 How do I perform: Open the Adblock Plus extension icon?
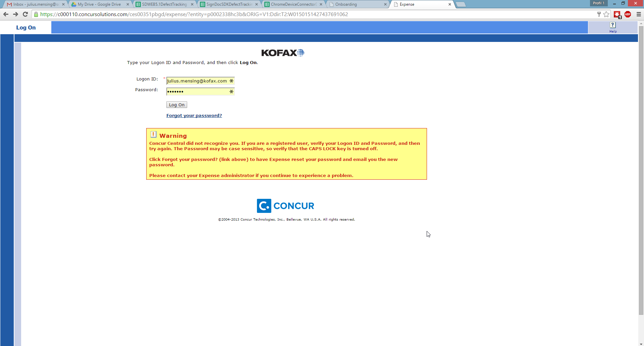628,14
